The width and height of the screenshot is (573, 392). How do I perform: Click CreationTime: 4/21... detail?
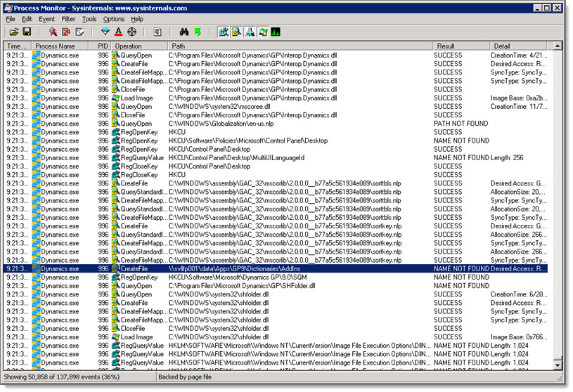pos(519,55)
